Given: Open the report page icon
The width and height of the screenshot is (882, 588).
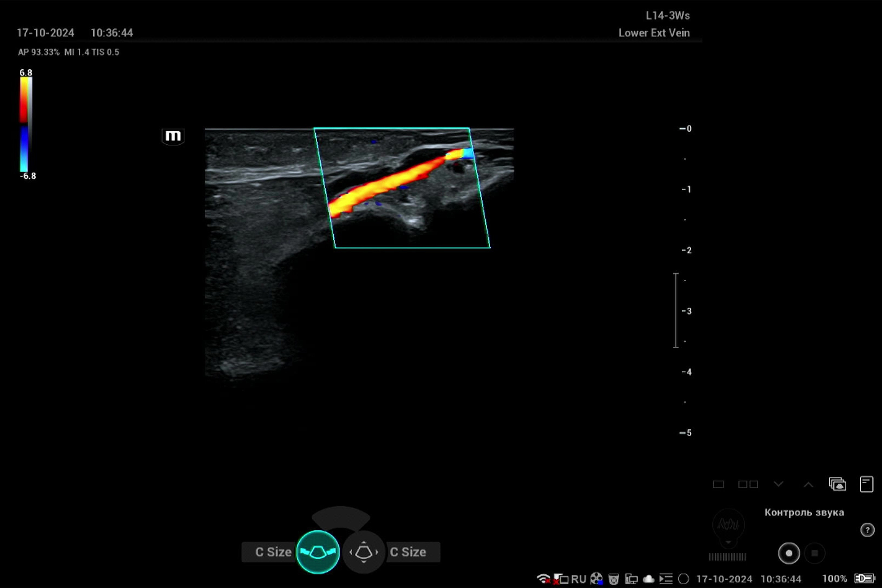Looking at the screenshot, I should (x=866, y=484).
